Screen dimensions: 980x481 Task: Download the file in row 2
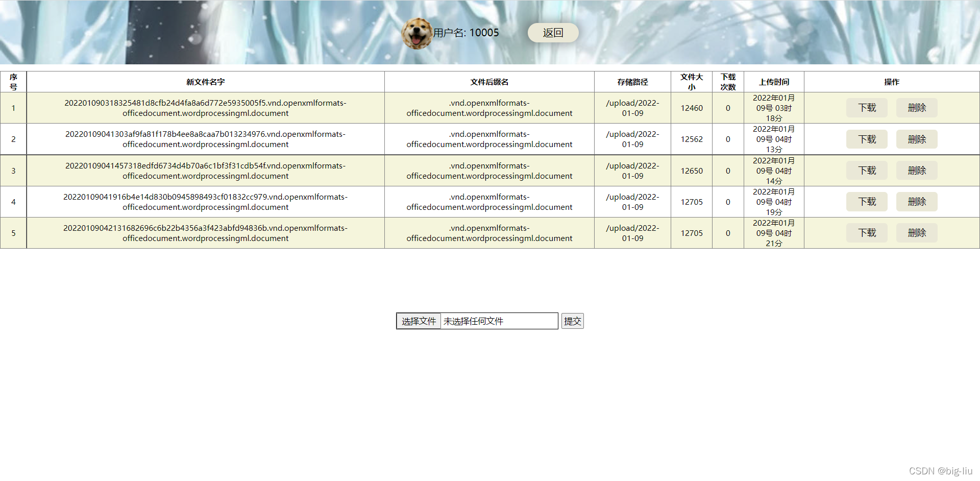click(867, 139)
